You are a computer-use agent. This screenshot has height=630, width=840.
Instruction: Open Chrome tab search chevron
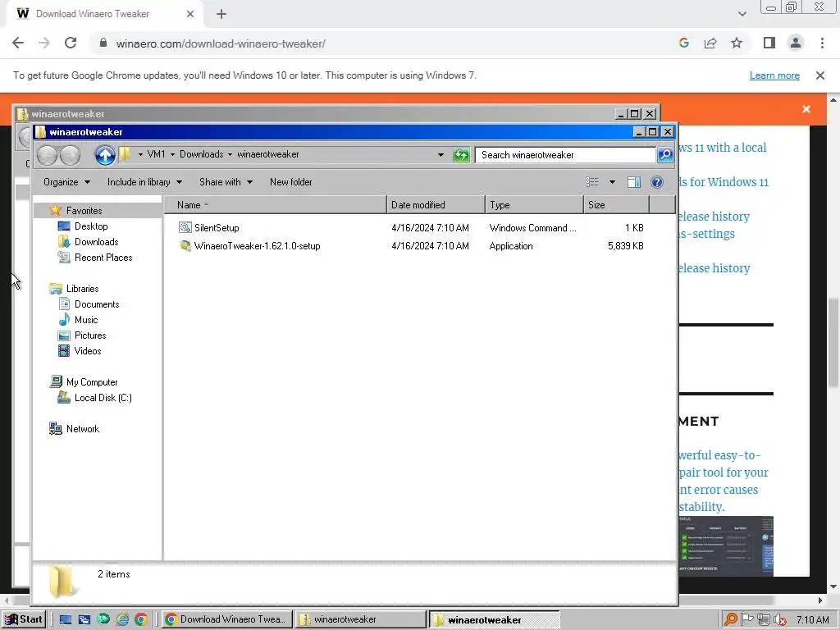[x=742, y=14]
